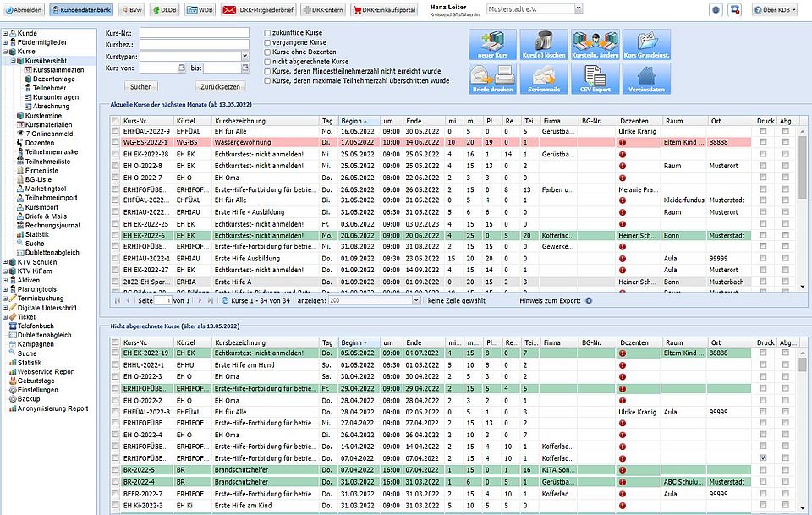This screenshot has height=515, width=812.
Task: Check the 'nicht abgerechnete Kurse' filter
Action: tap(268, 62)
